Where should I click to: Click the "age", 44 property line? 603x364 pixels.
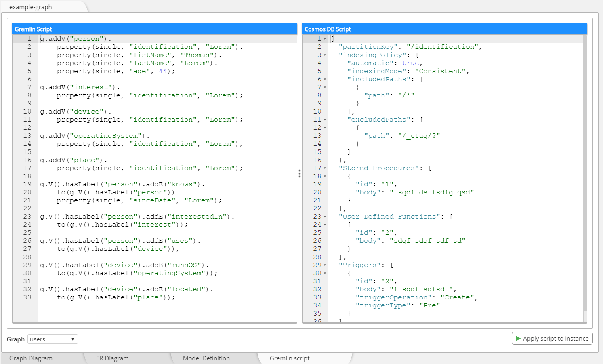[x=116, y=71]
